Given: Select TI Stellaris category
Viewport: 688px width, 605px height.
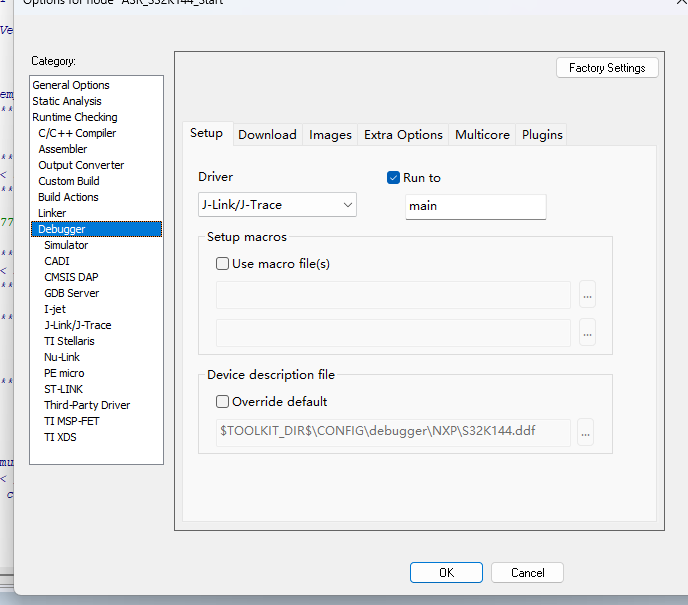Looking at the screenshot, I should click(69, 341).
